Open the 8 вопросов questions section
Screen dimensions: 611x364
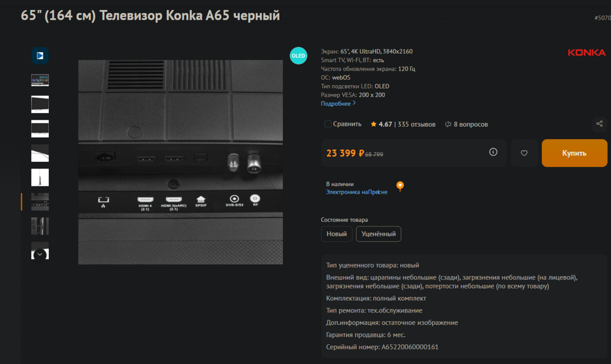466,124
